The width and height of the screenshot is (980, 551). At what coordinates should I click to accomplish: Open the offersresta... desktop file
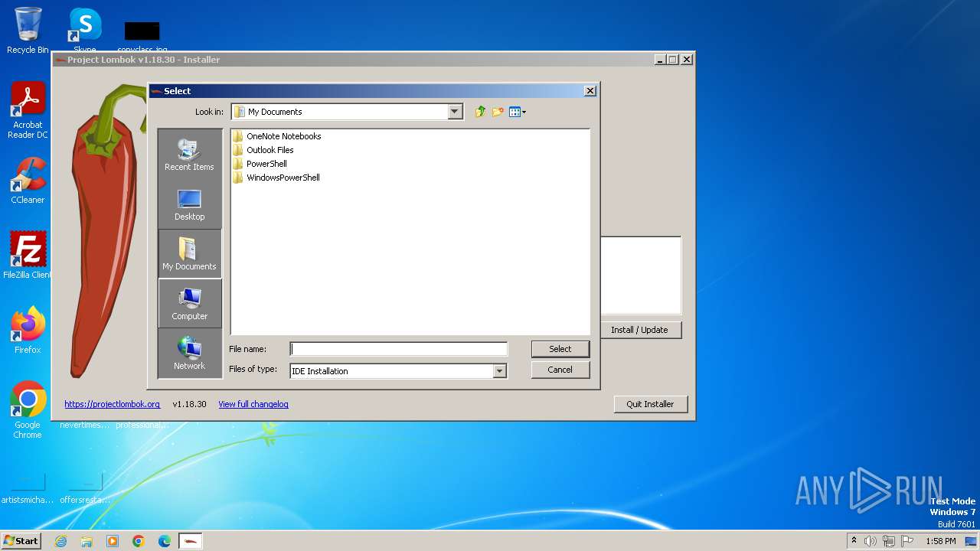coord(84,487)
